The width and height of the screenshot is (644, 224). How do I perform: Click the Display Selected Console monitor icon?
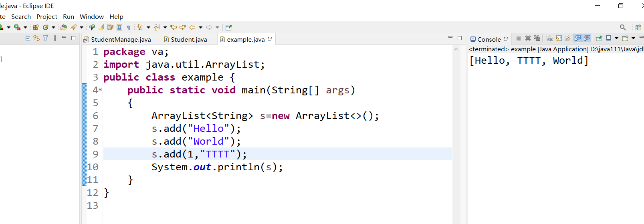pyautogui.click(x=608, y=38)
